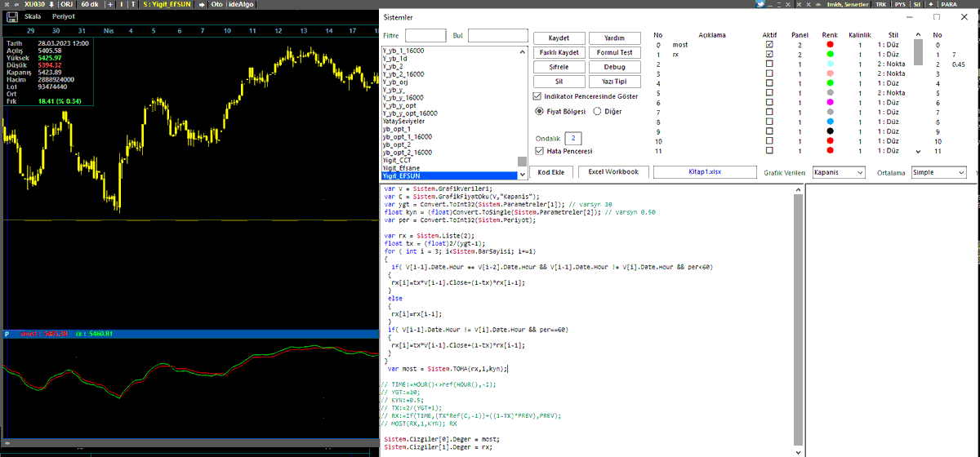
Task: Click Stil value 1 : Düz in most row
Action: pyautogui.click(x=889, y=45)
